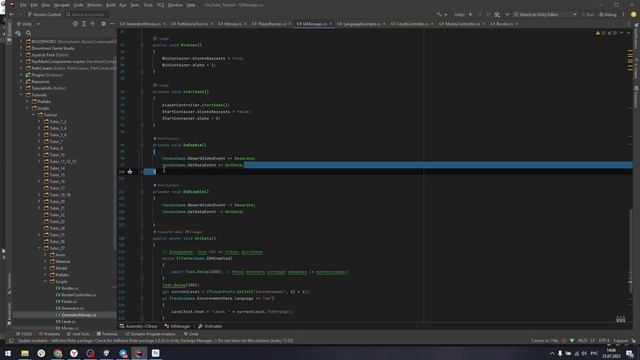
Task: Open Attach to Unity Editor configuration dropdown
Action: (x=545, y=14)
